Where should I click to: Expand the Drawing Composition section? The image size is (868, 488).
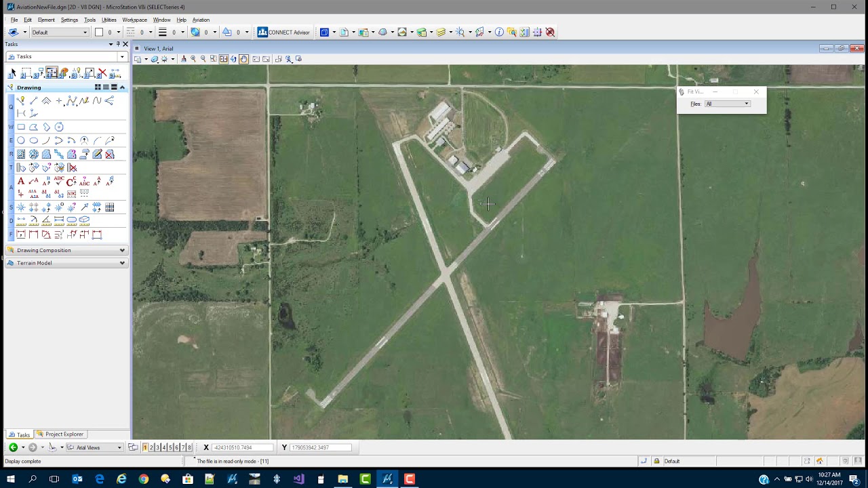tap(66, 250)
